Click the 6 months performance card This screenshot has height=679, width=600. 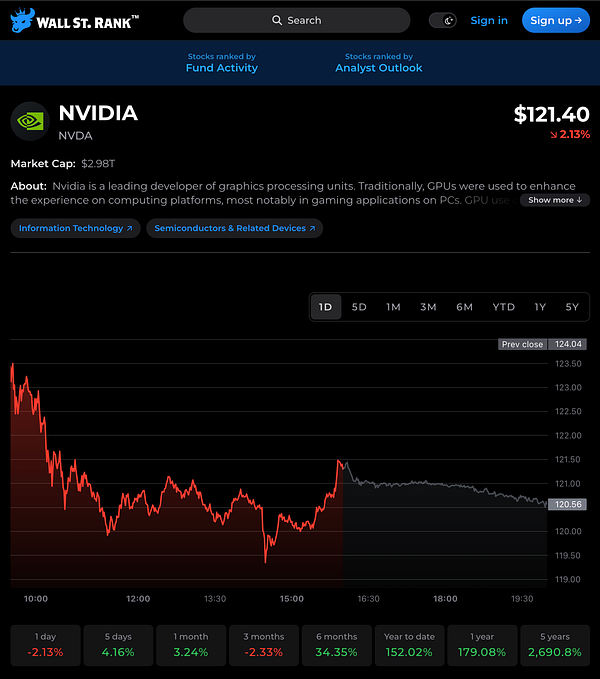tap(334, 645)
